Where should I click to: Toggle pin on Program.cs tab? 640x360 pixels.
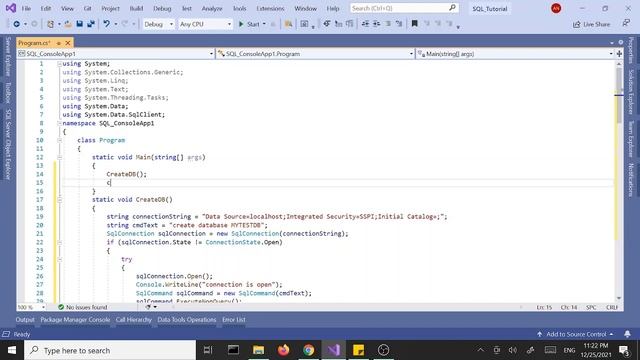[x=59, y=43]
